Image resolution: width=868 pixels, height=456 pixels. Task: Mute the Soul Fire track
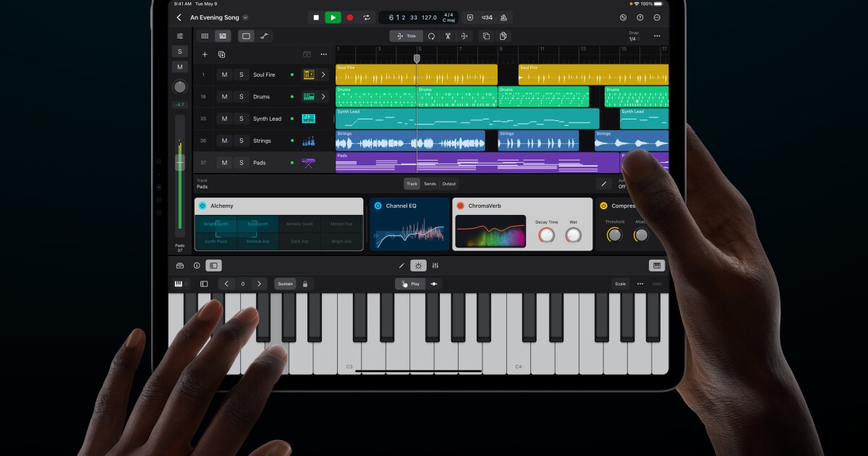pyautogui.click(x=224, y=75)
